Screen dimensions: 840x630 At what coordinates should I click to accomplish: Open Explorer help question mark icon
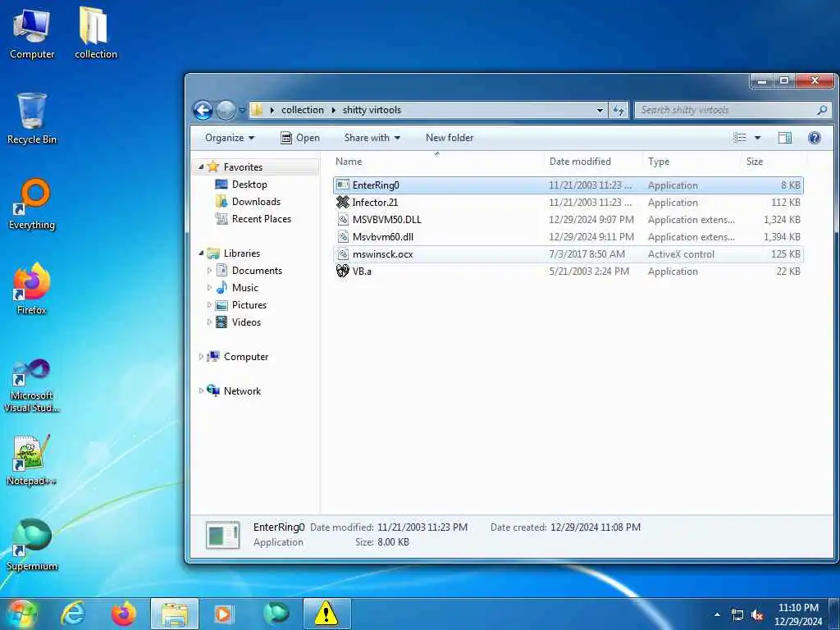coord(815,138)
